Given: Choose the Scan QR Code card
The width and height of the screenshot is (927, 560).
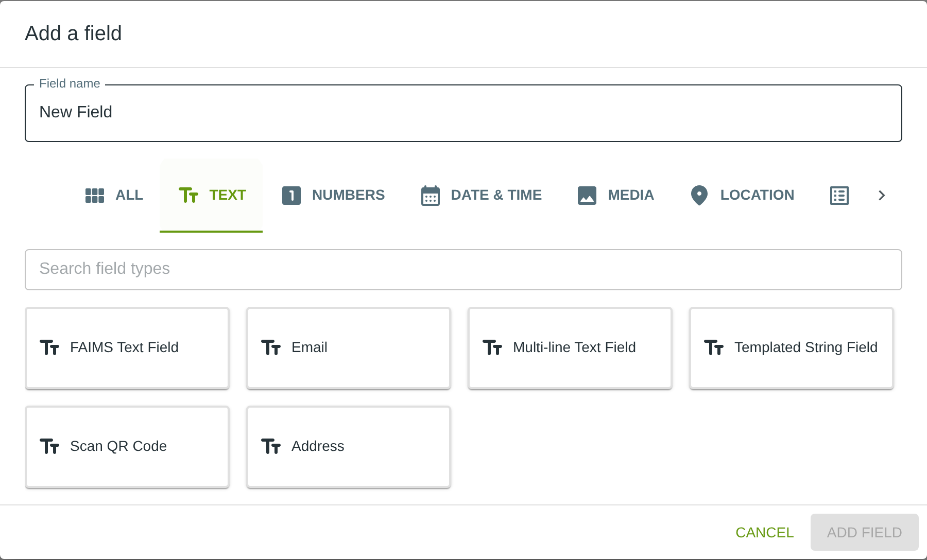Looking at the screenshot, I should (127, 447).
